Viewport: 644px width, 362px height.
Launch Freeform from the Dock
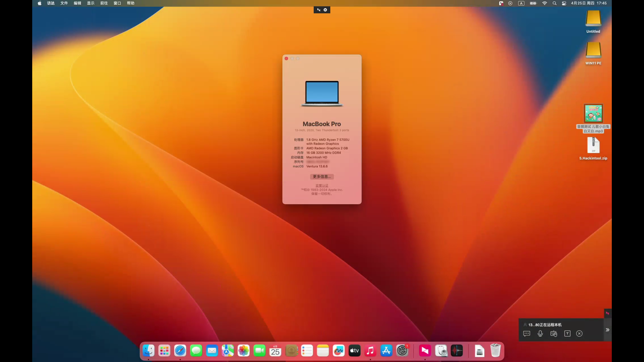pos(339,351)
